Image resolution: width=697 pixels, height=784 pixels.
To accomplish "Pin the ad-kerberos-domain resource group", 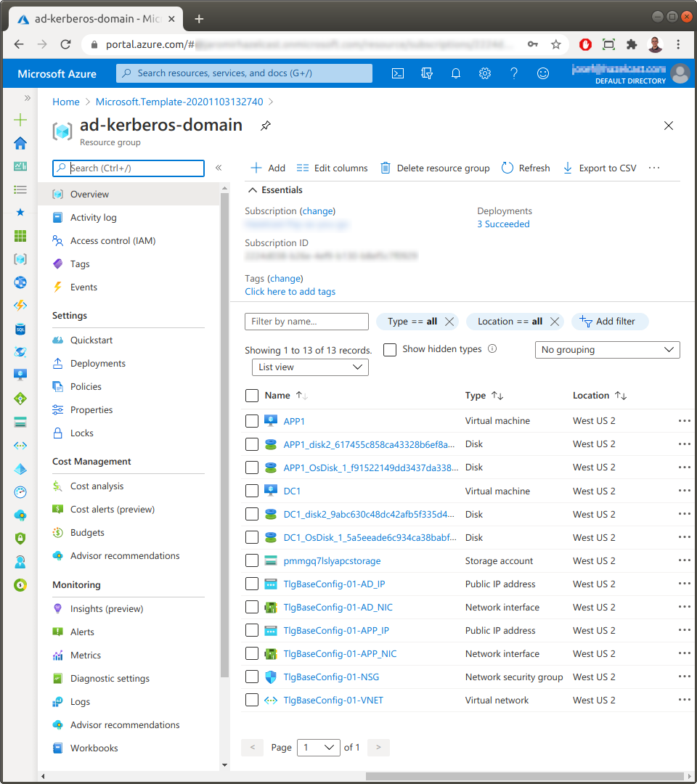I will [266, 126].
